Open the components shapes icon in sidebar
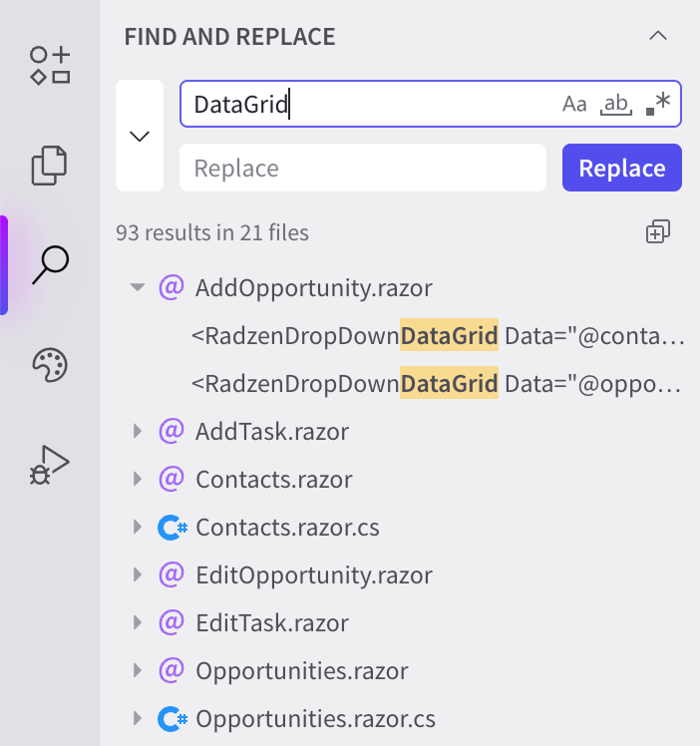The height and width of the screenshot is (746, 700). [50, 66]
